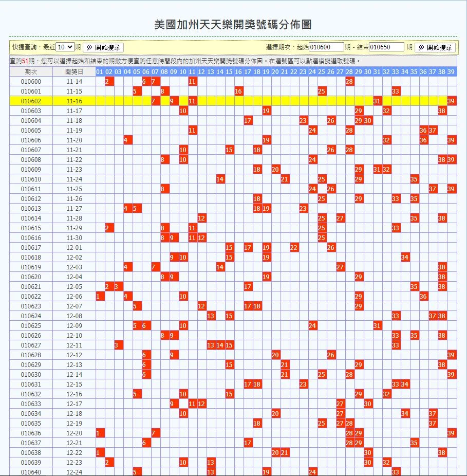The width and height of the screenshot is (467, 476).
Task: Click red cell 16 in row 010601
Action: click(238, 91)
